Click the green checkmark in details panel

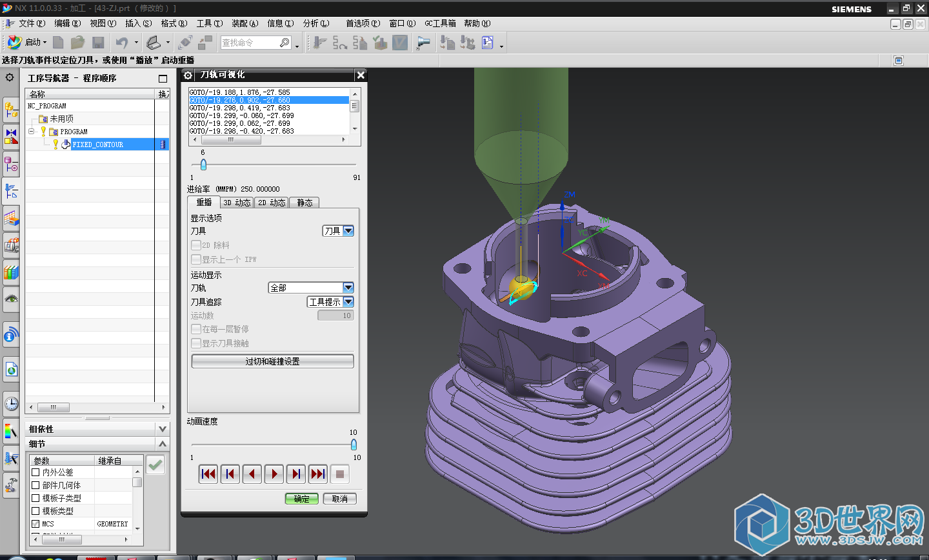coord(155,465)
